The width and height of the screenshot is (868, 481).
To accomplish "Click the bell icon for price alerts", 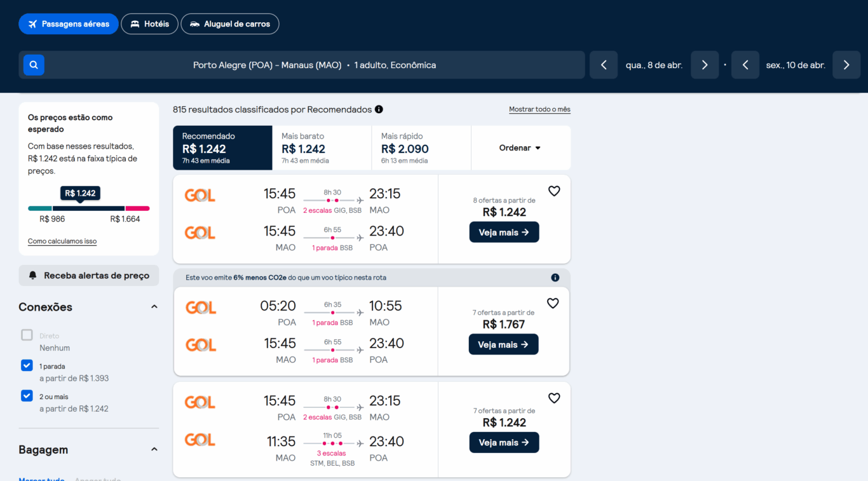I will [x=33, y=276].
